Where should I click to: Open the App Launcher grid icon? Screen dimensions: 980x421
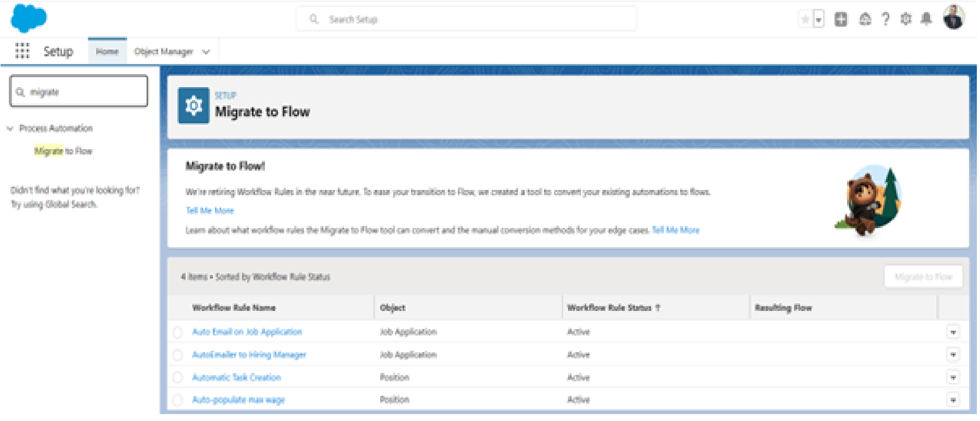point(22,51)
